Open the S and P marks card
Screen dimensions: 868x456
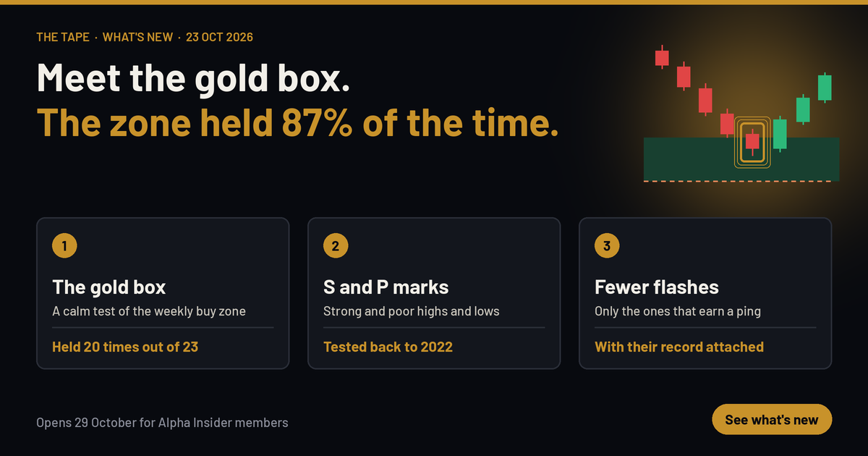[434, 293]
